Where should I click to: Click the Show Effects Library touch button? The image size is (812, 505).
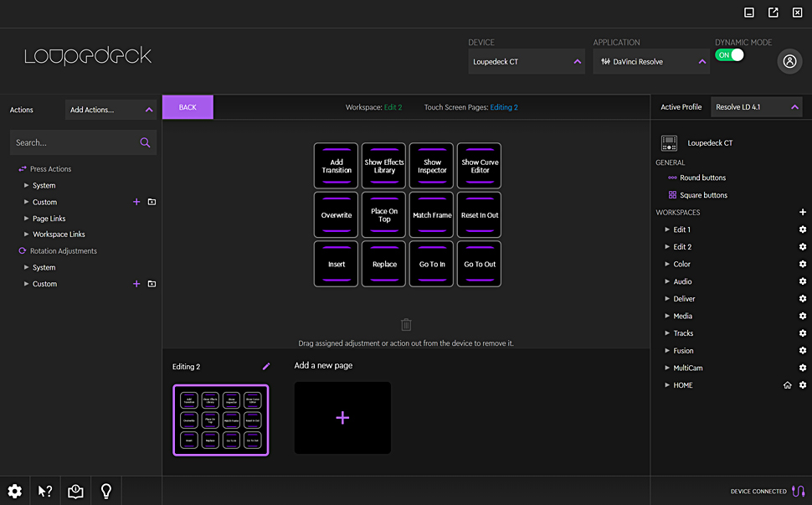(x=383, y=166)
